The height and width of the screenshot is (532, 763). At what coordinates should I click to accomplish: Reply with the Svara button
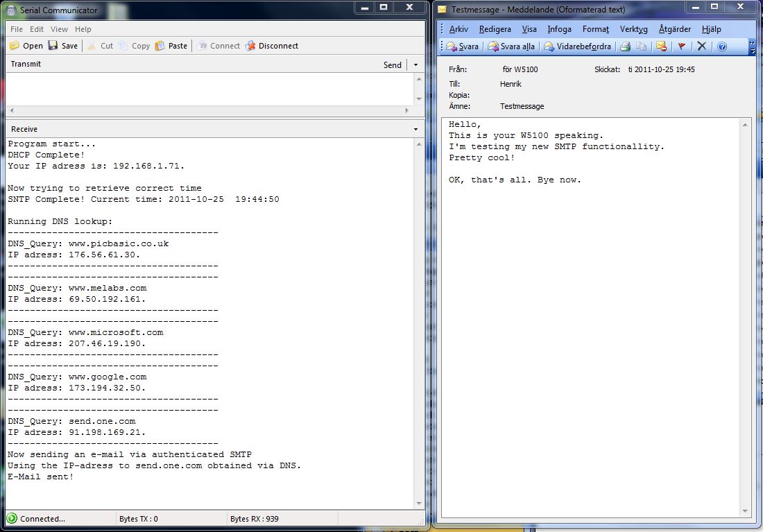(x=462, y=46)
